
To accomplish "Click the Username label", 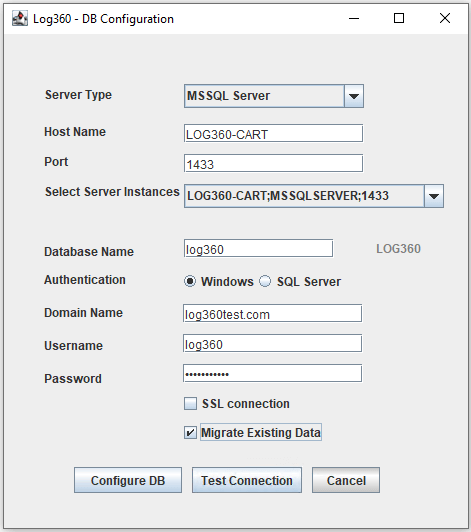I will [73, 345].
